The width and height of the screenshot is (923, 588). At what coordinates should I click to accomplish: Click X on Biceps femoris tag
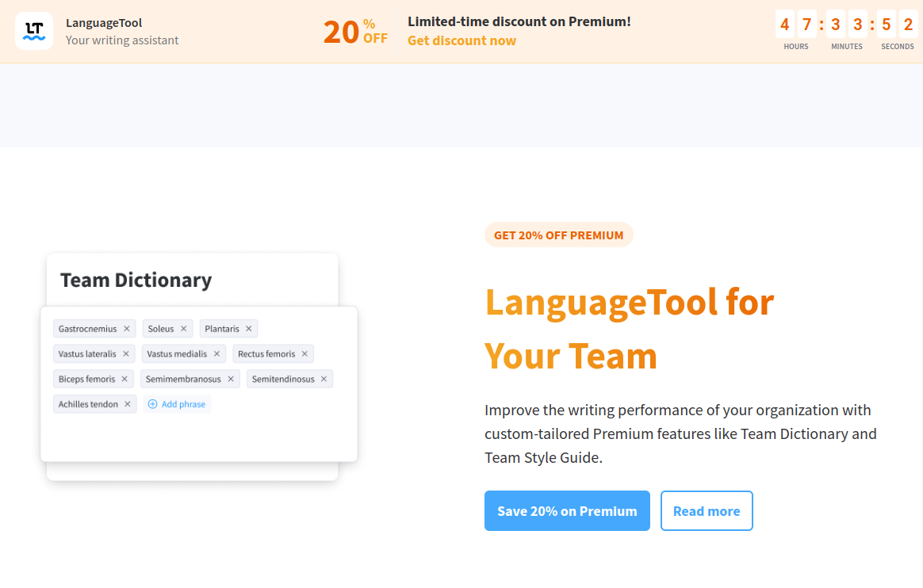pyautogui.click(x=124, y=380)
